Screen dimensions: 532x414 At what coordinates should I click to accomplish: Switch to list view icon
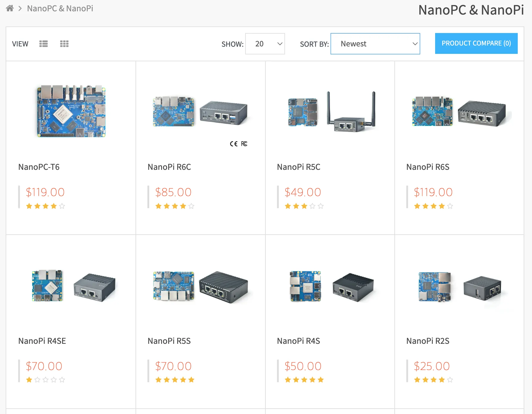click(x=43, y=44)
